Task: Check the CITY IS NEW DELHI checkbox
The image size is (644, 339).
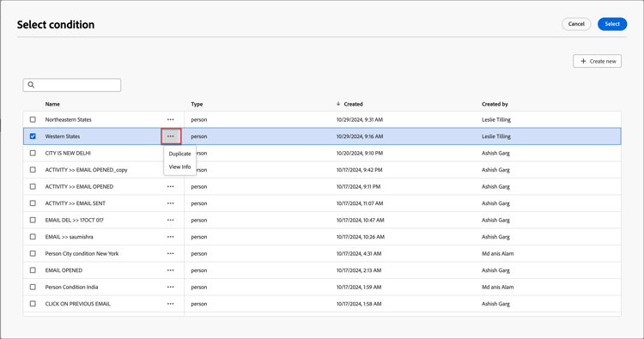Action: point(33,153)
